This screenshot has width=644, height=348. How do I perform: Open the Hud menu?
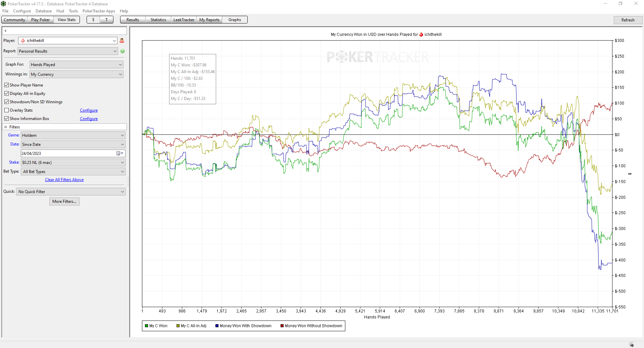pos(60,11)
